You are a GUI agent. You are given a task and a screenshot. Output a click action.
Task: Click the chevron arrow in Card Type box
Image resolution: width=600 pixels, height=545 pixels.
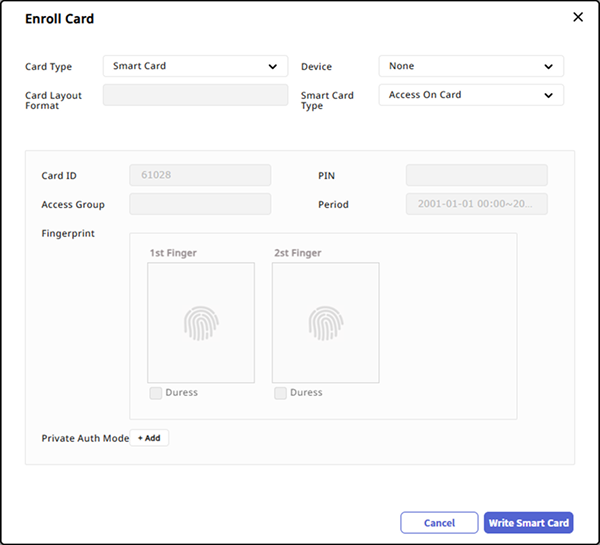click(273, 67)
